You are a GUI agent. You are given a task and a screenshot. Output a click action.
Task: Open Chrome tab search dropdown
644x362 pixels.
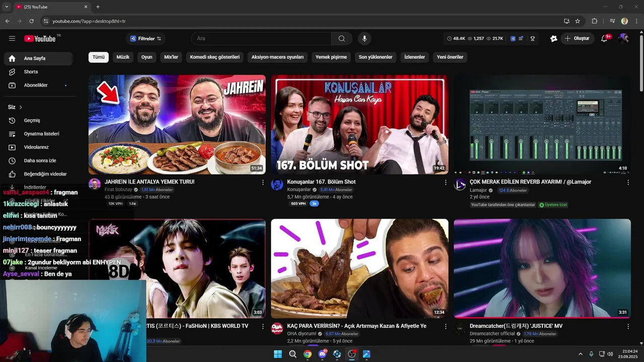pos(7,7)
